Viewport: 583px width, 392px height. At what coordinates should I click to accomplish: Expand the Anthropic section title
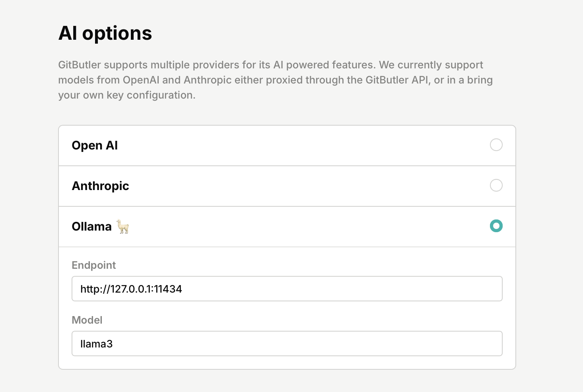100,186
